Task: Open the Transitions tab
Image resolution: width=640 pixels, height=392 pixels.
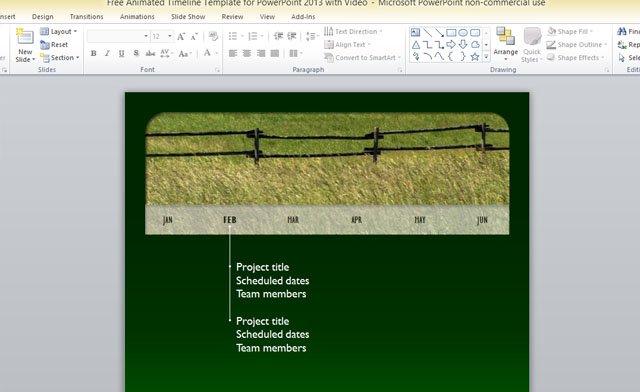Action: tap(87, 17)
